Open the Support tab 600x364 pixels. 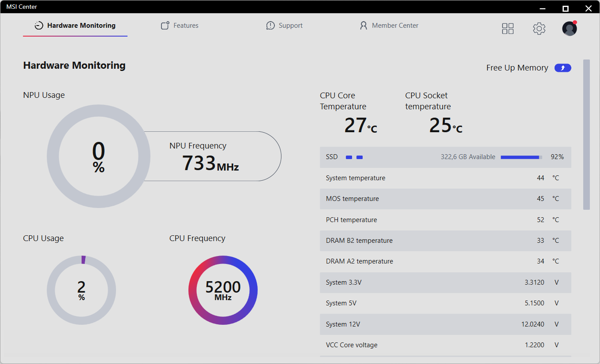[x=285, y=26]
